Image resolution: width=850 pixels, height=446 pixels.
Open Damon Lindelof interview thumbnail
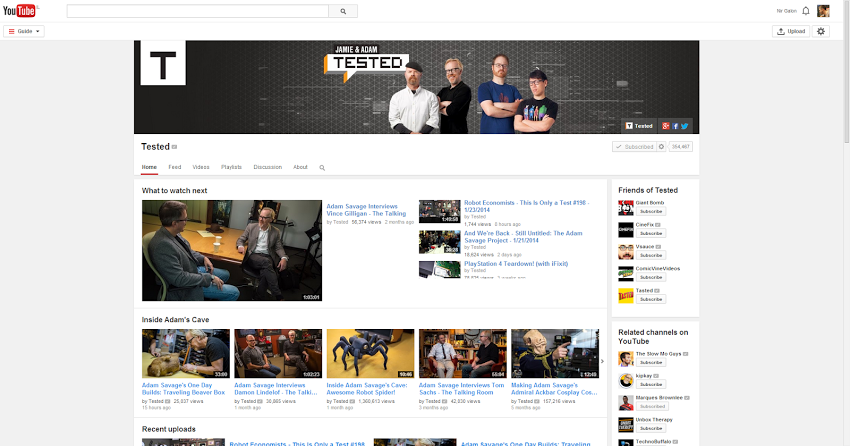[278, 353]
